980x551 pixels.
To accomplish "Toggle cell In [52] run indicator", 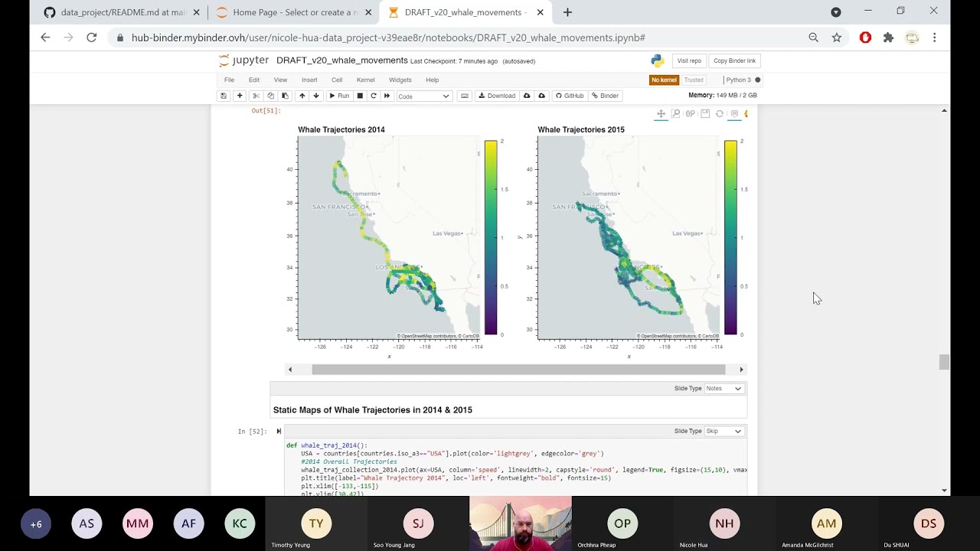I will click(279, 431).
